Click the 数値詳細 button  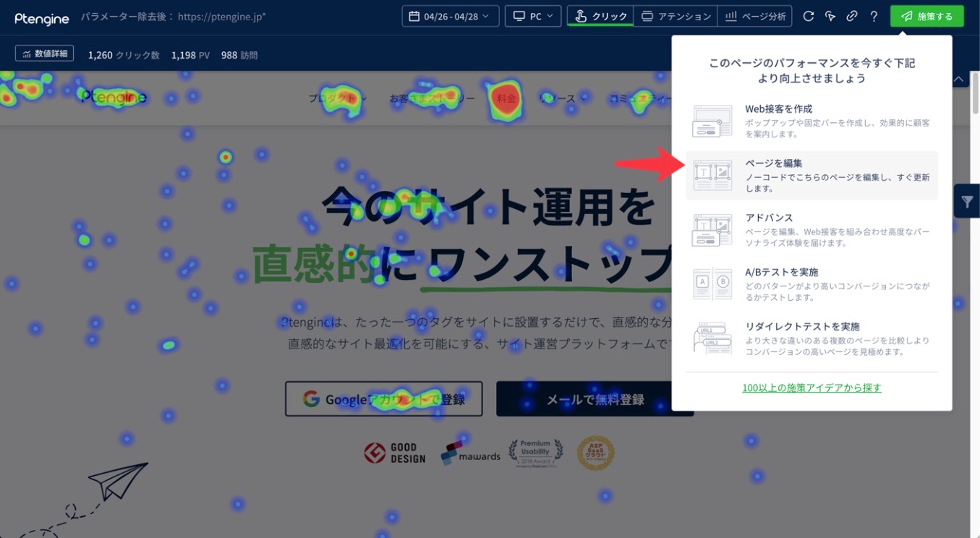[x=44, y=54]
